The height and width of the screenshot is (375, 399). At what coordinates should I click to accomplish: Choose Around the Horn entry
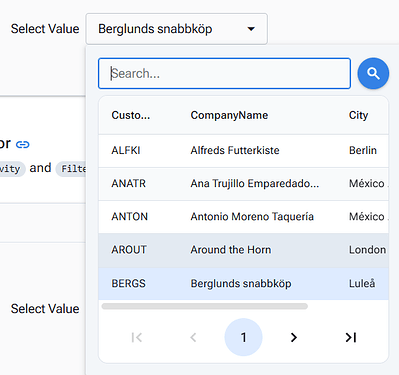click(x=231, y=250)
